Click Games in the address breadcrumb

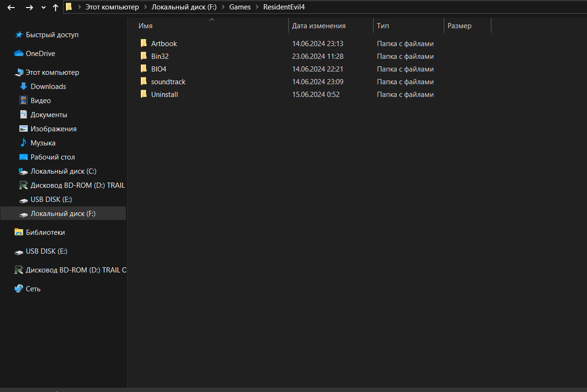(240, 7)
